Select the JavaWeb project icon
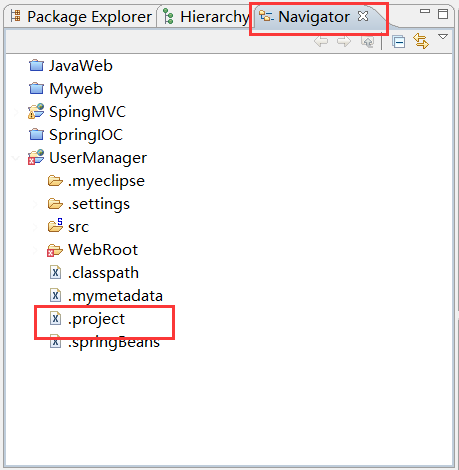Screen dimensions: 459x470 click(36, 66)
